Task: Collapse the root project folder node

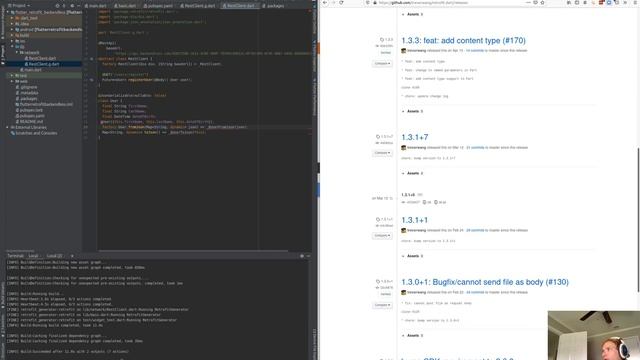Action: click(x=8, y=12)
